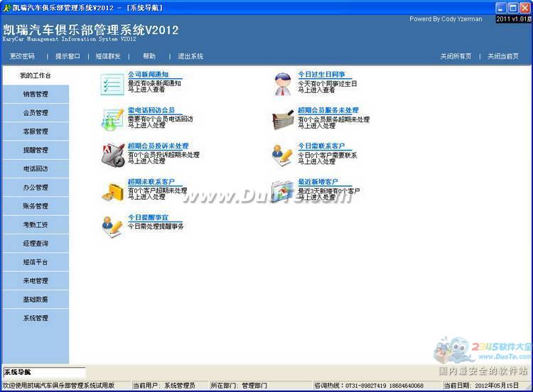533x392 pixels.
Task: Open the 需电话回访会员 icon
Action: [112, 119]
